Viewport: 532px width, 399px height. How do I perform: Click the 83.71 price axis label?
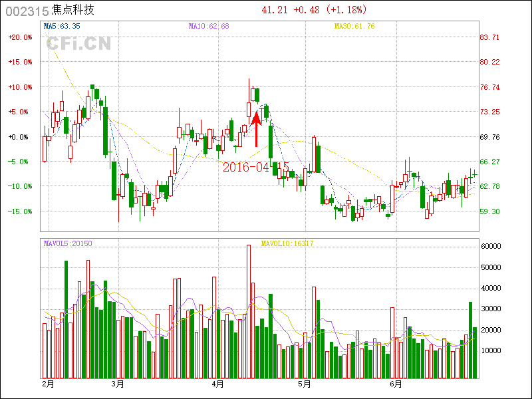point(490,37)
